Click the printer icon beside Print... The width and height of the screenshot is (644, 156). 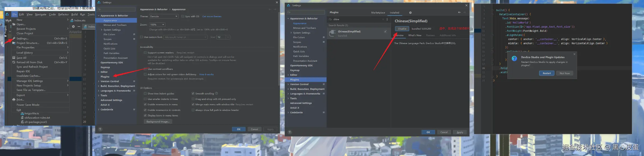click(x=14, y=100)
